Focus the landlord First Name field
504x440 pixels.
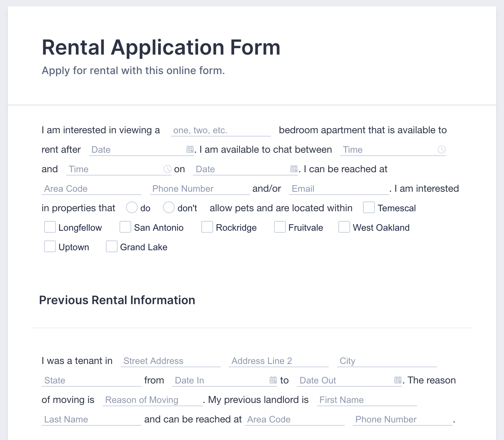[367, 400]
